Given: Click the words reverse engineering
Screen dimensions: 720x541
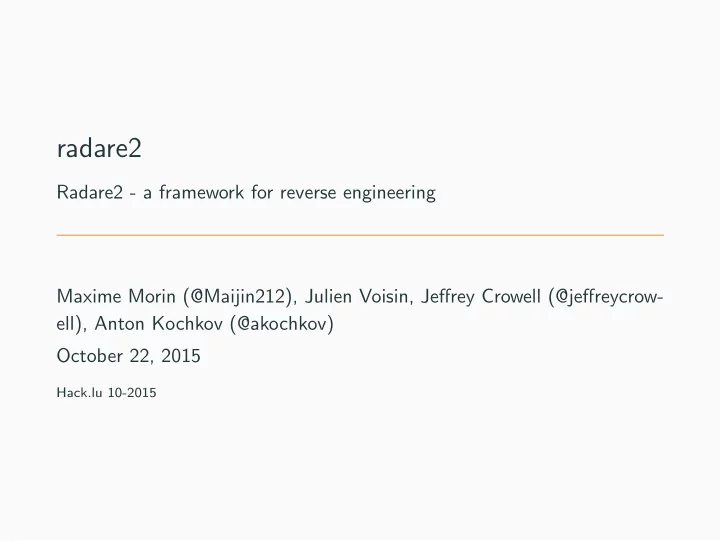Looking at the screenshot, I should coord(358,193).
